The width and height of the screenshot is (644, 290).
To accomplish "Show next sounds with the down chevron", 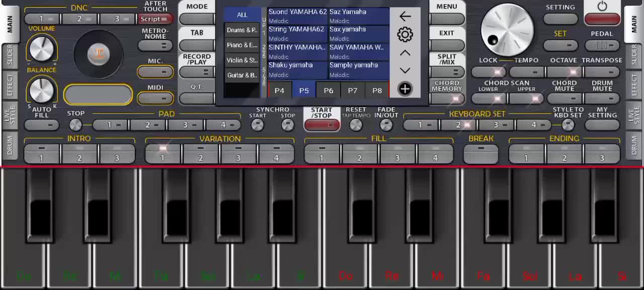I will (405, 70).
